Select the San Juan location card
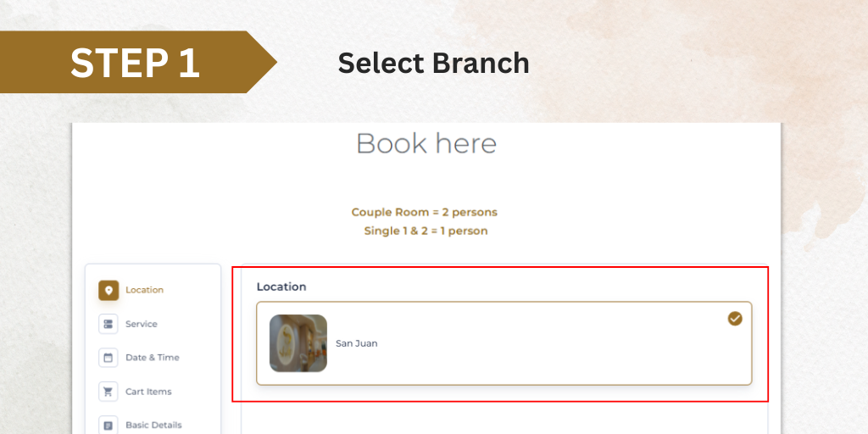 [x=504, y=343]
